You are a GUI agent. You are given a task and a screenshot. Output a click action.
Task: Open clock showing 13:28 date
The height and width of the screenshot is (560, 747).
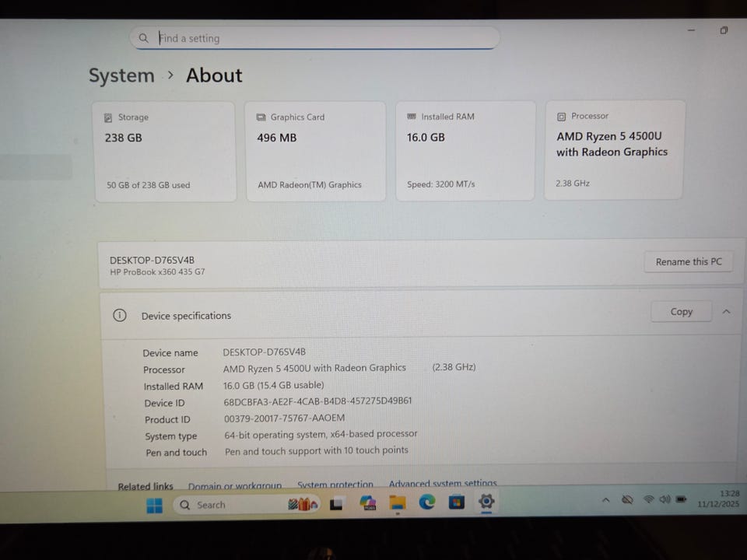pos(718,499)
